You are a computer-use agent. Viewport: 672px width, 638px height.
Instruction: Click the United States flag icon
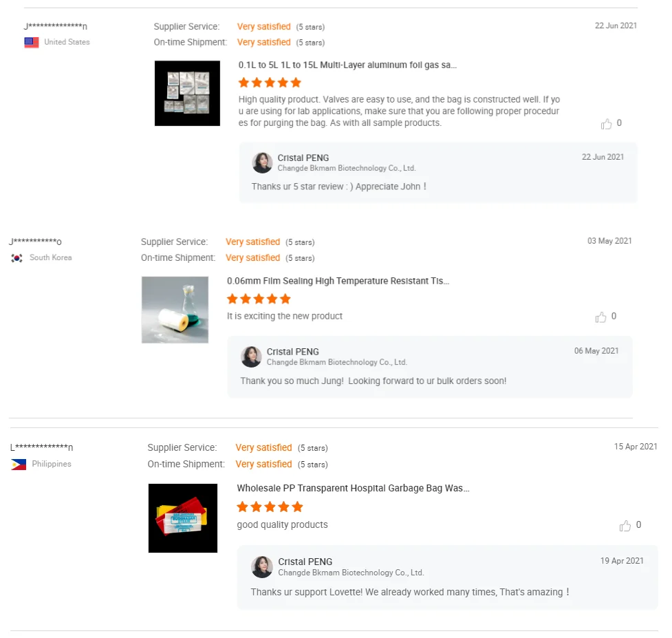pyautogui.click(x=31, y=43)
